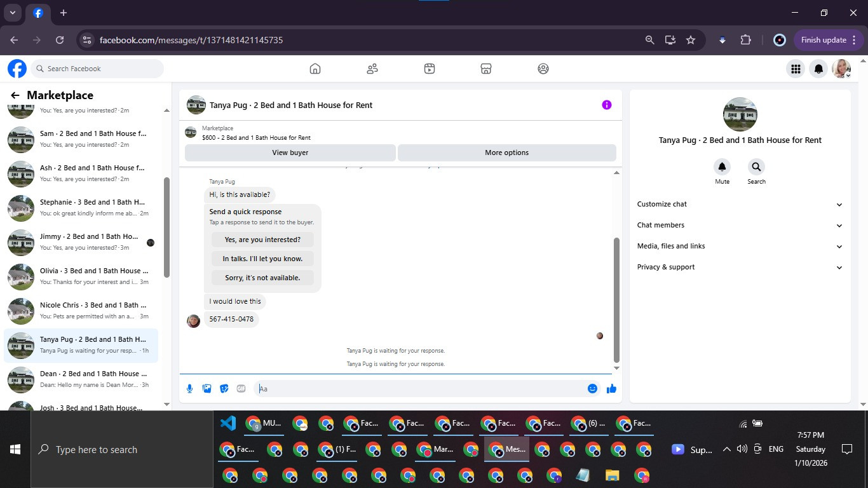Open the Video (Reels) icon in navigation
The image size is (868, 488).
point(430,69)
